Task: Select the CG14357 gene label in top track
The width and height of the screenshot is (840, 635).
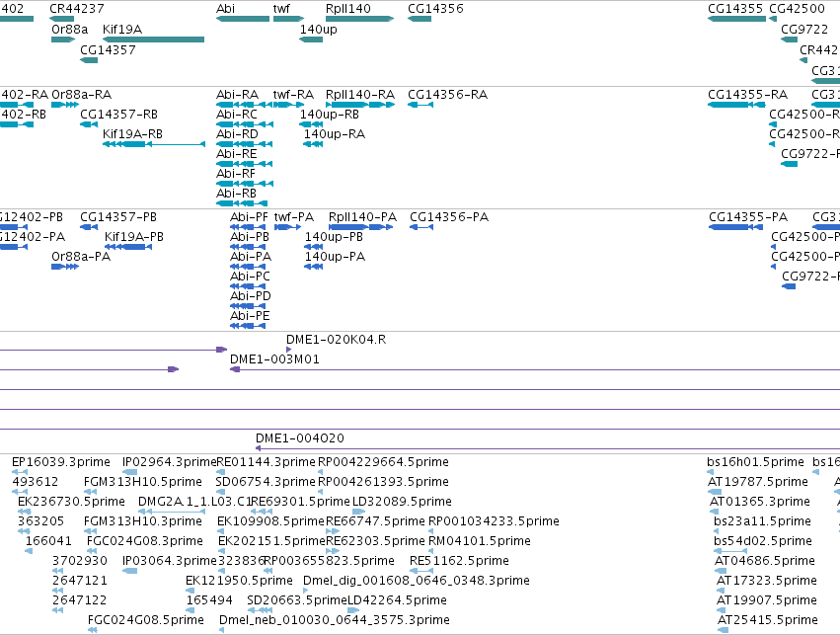Action: [x=108, y=49]
